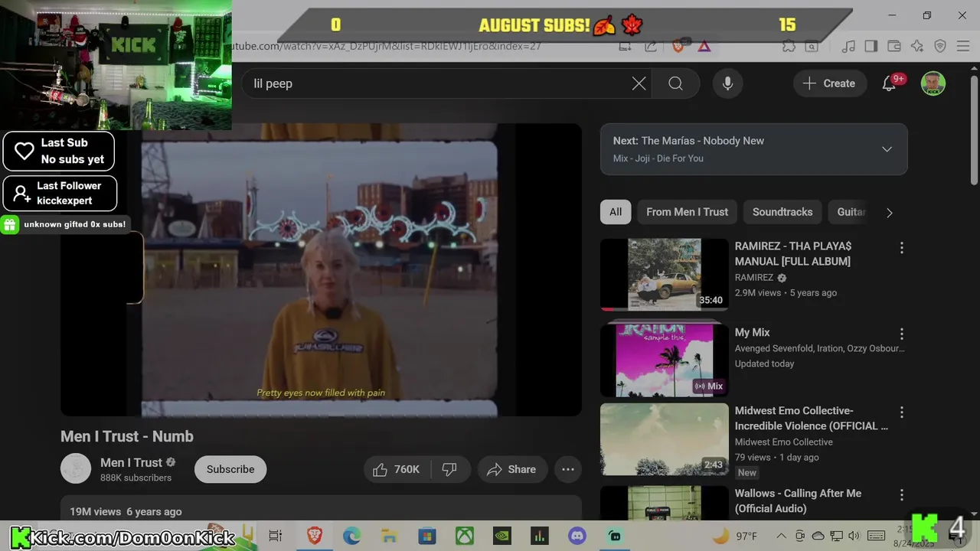
Task: Open more actions ellipsis under video
Action: pyautogui.click(x=568, y=469)
